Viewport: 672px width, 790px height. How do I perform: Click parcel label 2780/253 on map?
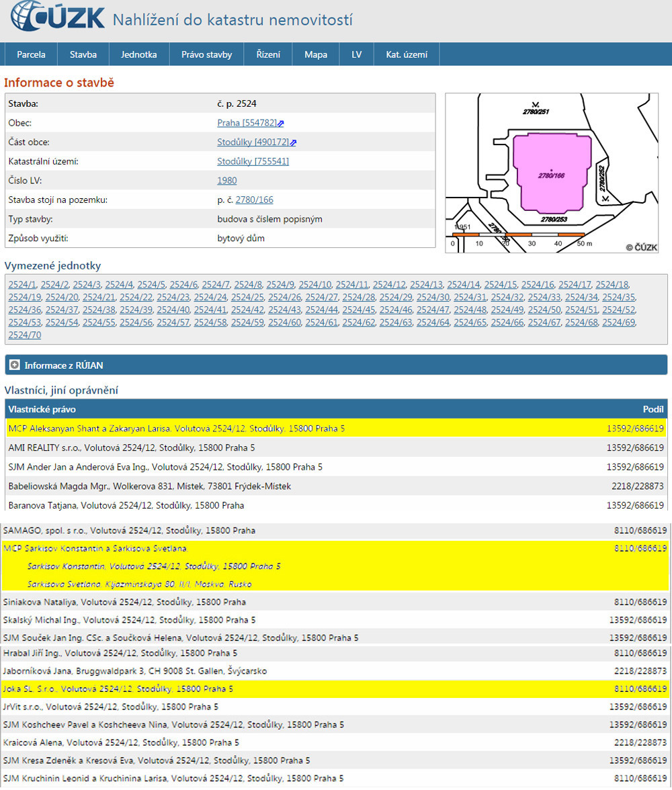coord(554,219)
